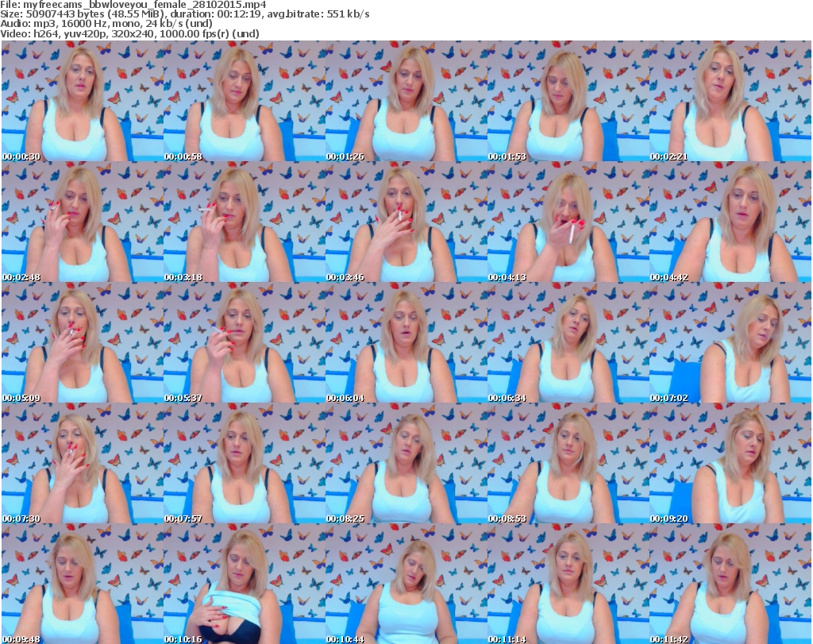Image resolution: width=813 pixels, height=644 pixels.
Task: Click the frame stamped 00:08:53
Action: click(x=568, y=464)
